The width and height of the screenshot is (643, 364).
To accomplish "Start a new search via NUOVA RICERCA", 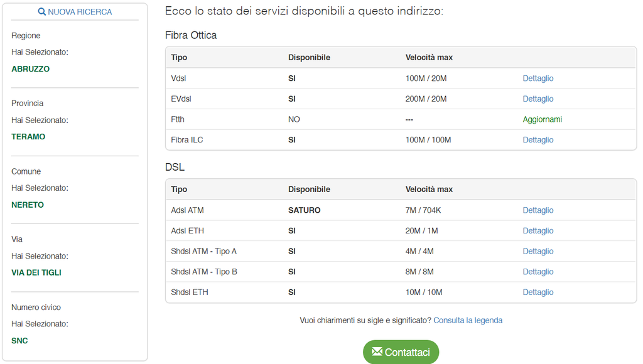I will (79, 12).
